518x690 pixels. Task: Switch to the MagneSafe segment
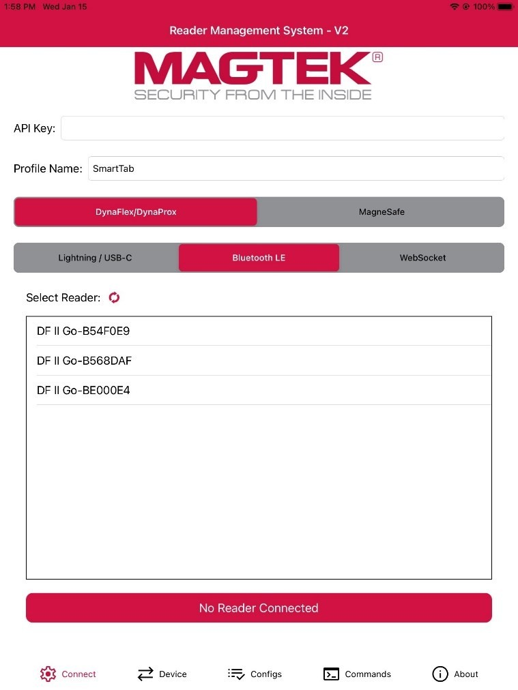381,212
